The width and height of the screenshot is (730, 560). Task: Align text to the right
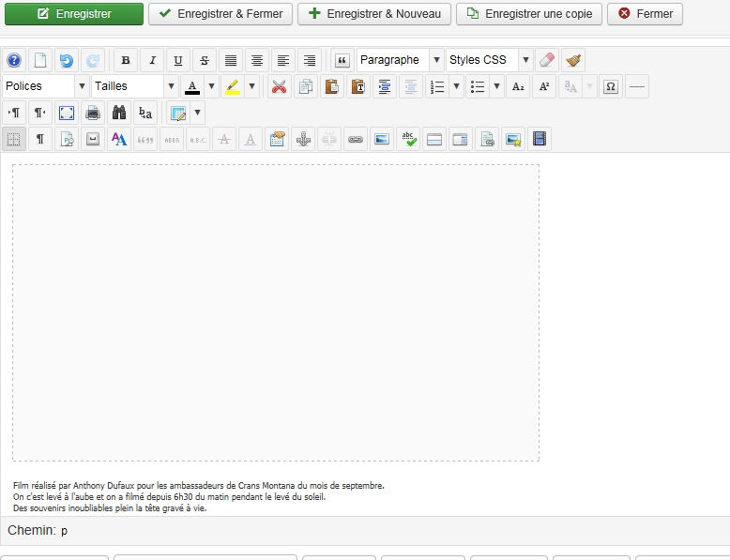(x=309, y=61)
